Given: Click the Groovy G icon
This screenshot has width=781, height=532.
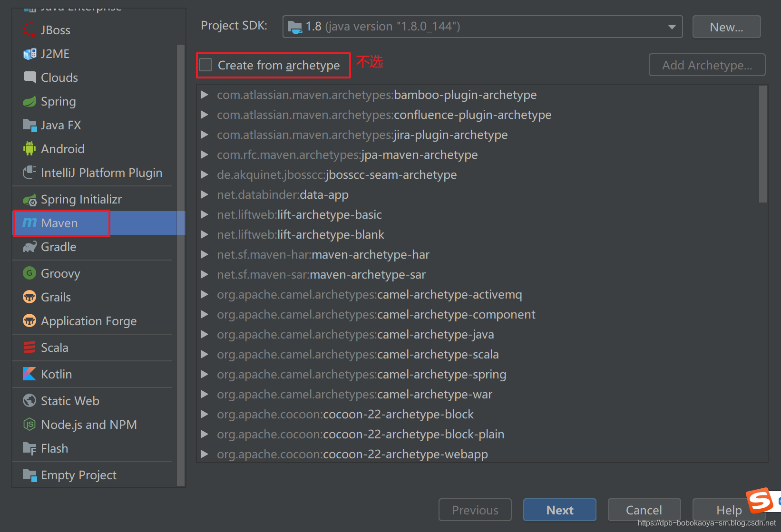Looking at the screenshot, I should tap(29, 273).
